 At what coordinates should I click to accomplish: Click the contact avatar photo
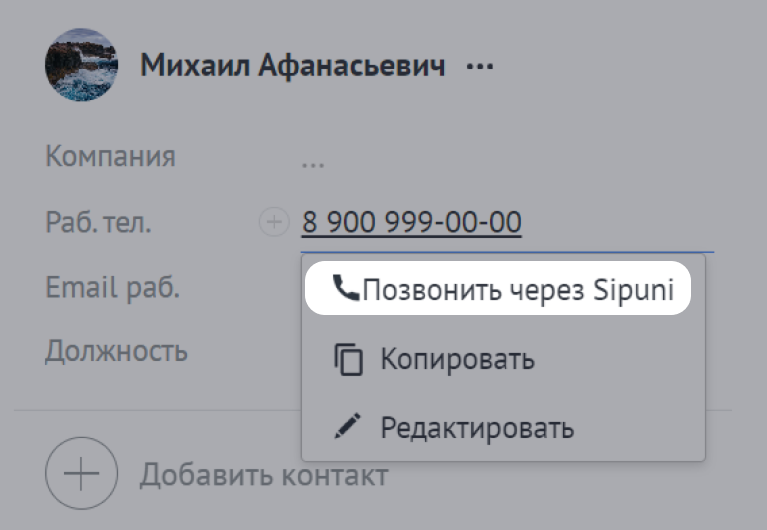82,65
